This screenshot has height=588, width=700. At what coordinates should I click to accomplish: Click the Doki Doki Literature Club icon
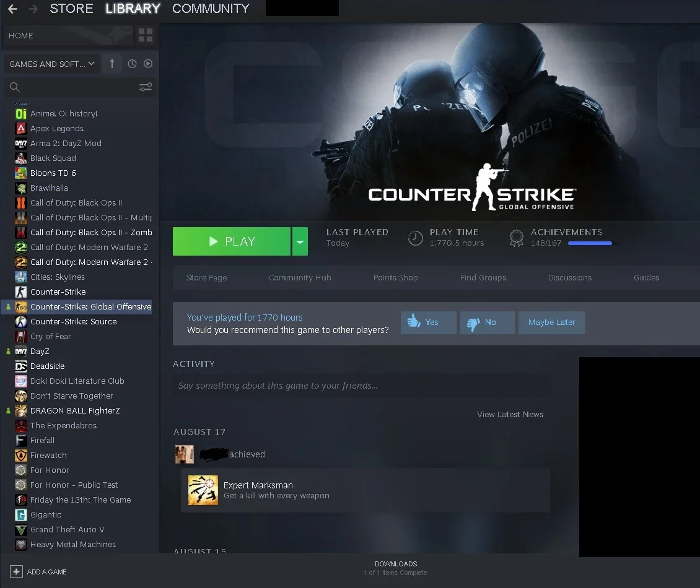(21, 381)
